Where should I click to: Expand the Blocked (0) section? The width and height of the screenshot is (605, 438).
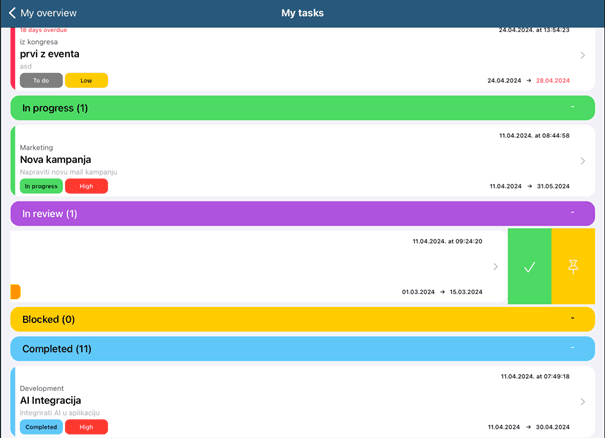(572, 319)
